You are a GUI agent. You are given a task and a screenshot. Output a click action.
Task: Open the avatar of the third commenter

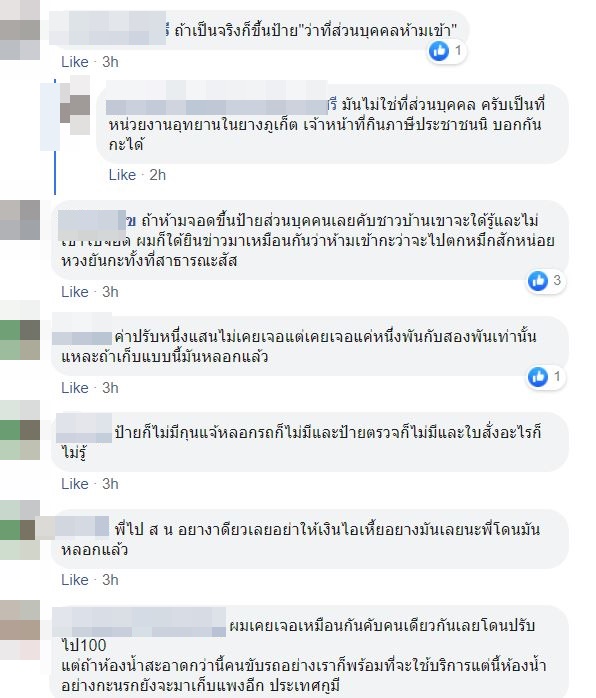(x=20, y=220)
